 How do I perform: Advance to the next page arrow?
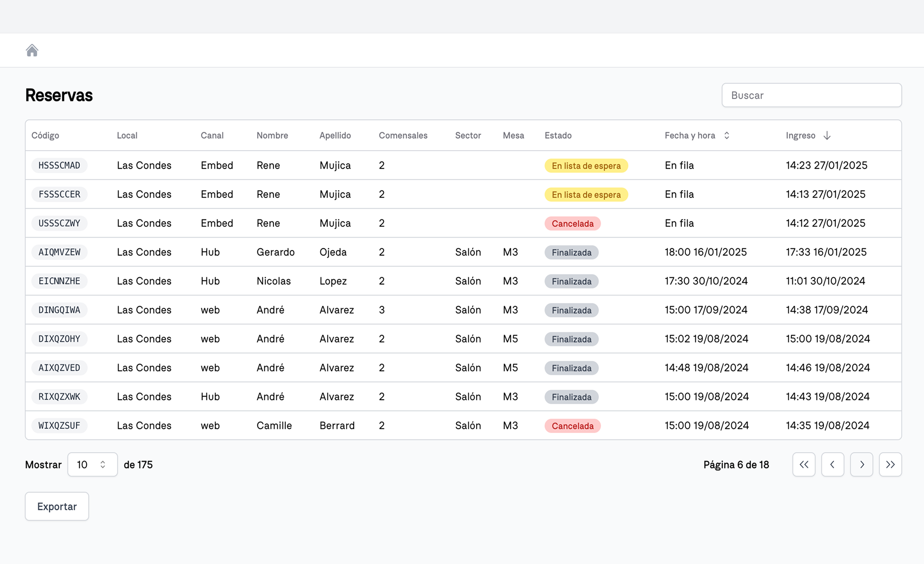click(x=861, y=464)
